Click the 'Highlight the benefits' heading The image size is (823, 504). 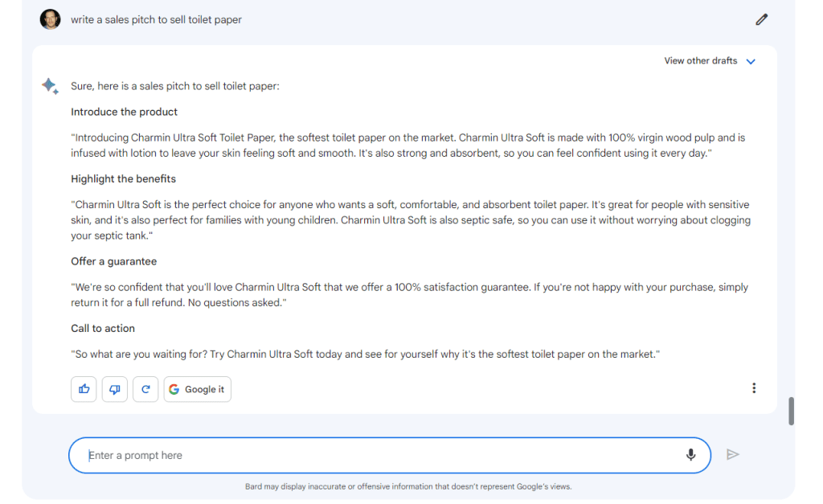click(123, 178)
